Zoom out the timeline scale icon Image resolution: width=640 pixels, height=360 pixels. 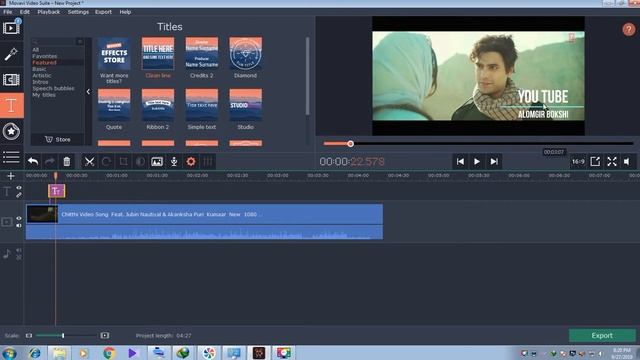click(29, 336)
